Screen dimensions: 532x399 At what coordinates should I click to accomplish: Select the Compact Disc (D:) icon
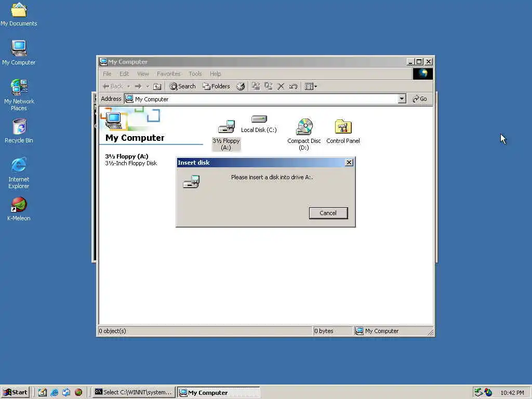point(304,135)
